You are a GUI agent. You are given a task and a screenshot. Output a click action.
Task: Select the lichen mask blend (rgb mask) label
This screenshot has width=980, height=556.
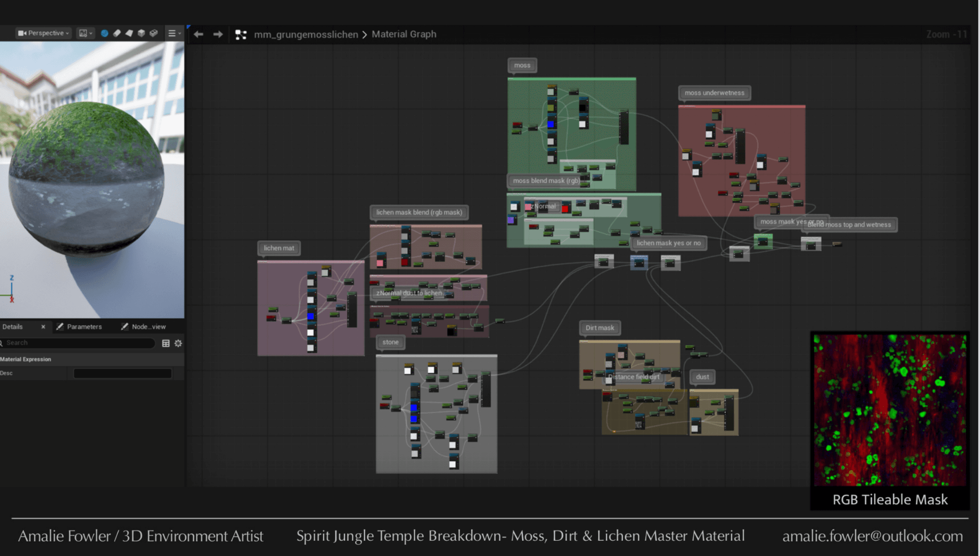[419, 212]
